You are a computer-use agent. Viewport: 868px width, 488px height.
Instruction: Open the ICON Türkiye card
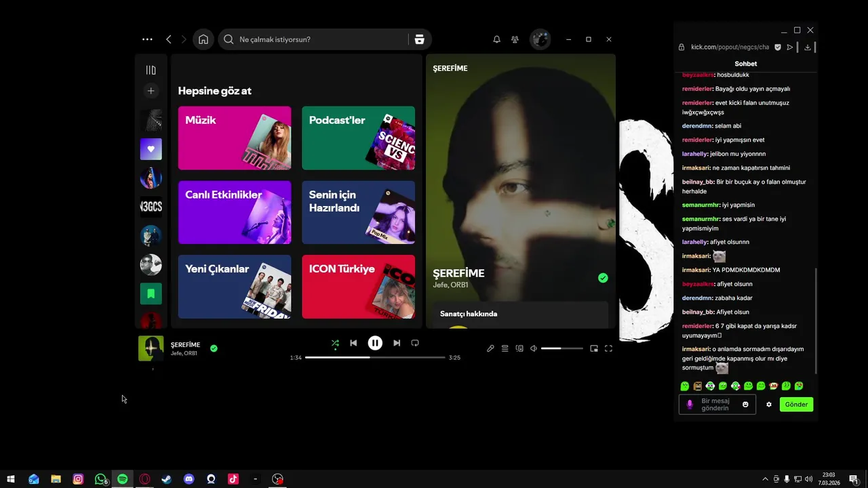[x=358, y=287]
